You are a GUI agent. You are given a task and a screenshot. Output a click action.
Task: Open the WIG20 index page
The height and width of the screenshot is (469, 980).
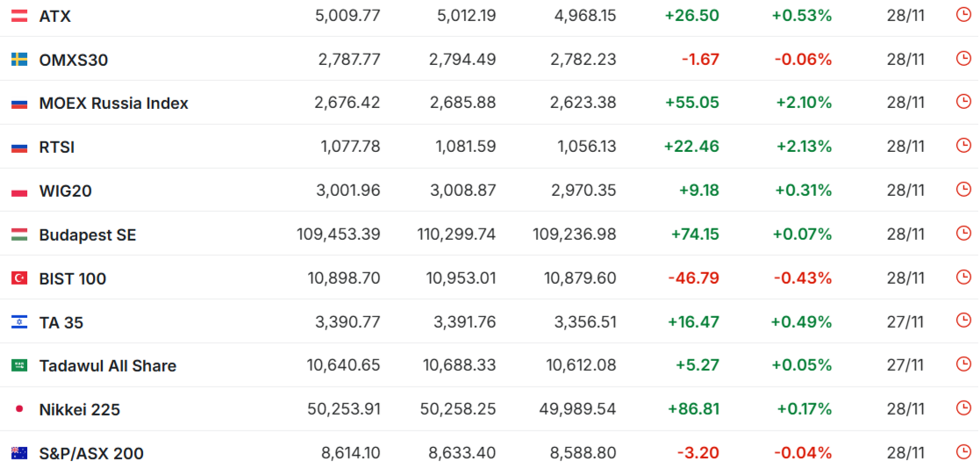coord(66,191)
